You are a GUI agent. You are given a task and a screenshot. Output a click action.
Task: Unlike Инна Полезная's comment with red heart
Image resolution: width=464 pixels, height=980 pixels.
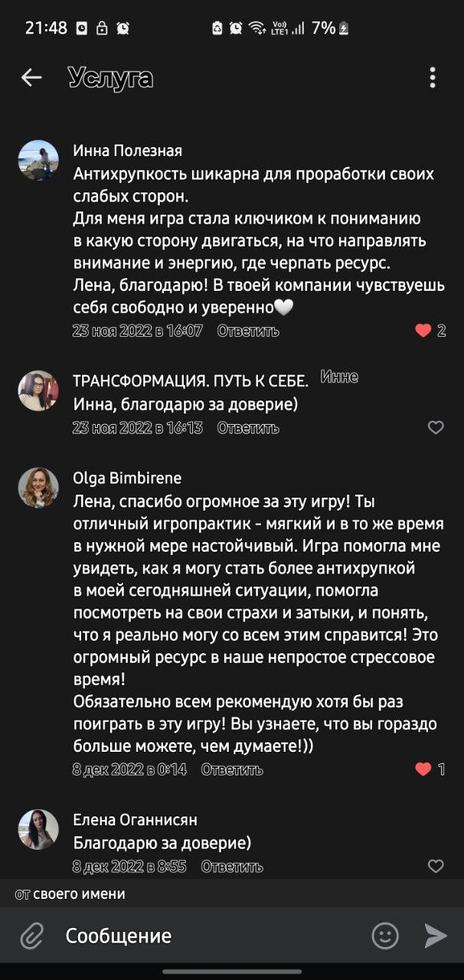[423, 331]
